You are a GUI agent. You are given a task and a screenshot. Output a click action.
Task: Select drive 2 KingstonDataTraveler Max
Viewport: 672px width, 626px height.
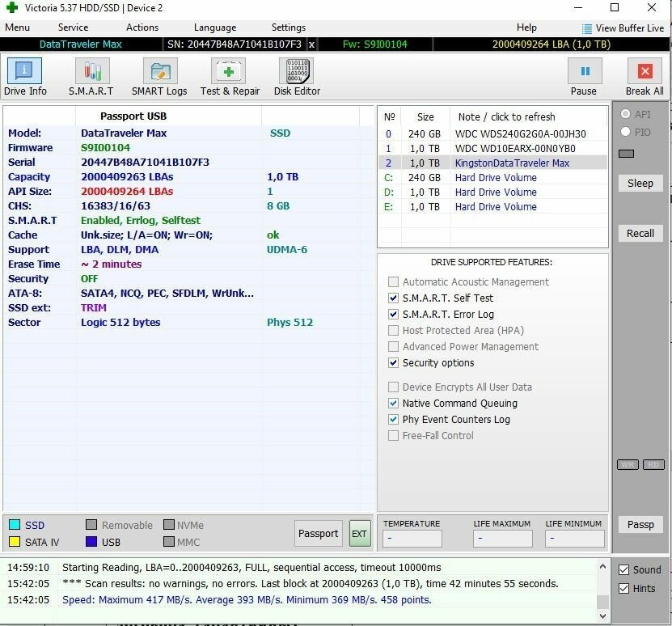[x=492, y=163]
